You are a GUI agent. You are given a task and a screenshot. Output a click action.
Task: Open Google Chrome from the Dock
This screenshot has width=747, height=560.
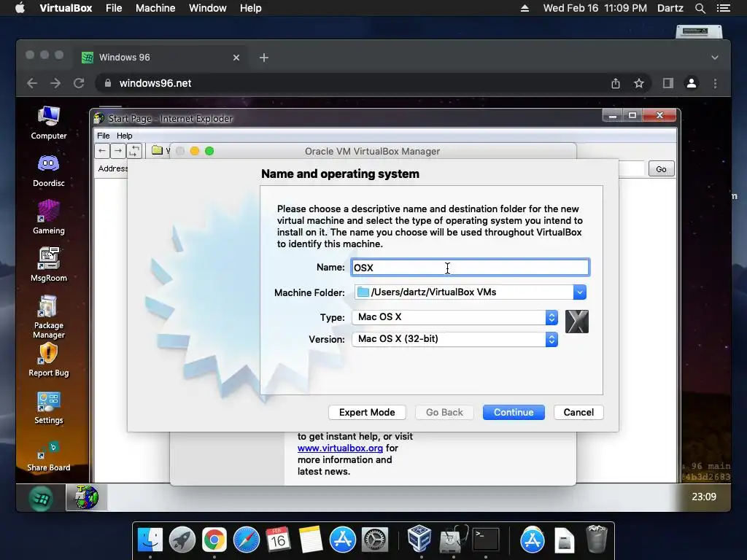tap(214, 540)
